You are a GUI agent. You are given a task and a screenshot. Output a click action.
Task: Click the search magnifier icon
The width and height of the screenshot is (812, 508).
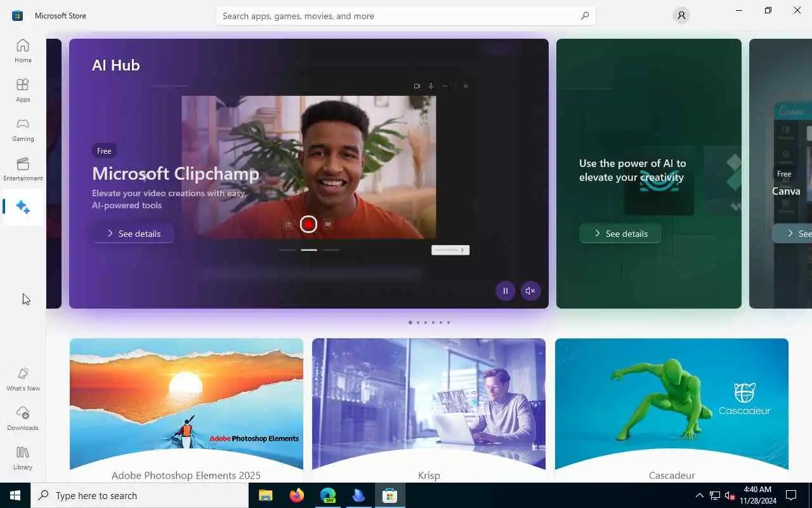click(x=585, y=16)
